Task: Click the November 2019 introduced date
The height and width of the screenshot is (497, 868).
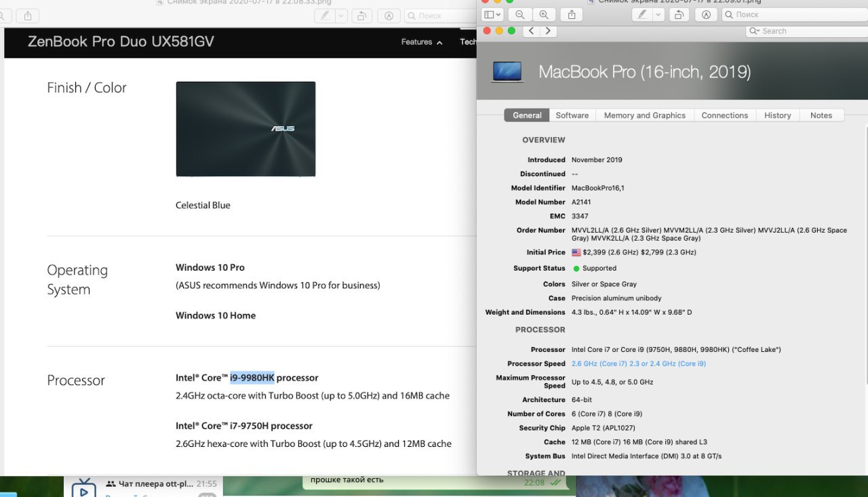Action: pyautogui.click(x=597, y=160)
